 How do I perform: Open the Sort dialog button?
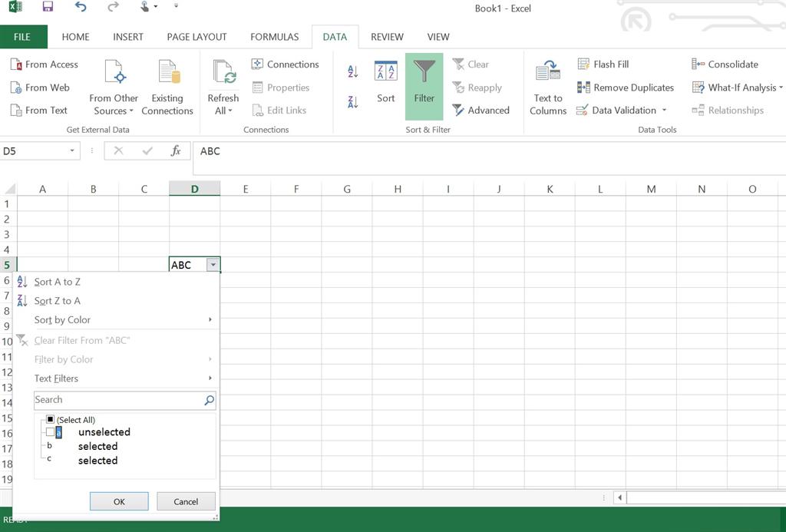click(x=386, y=81)
